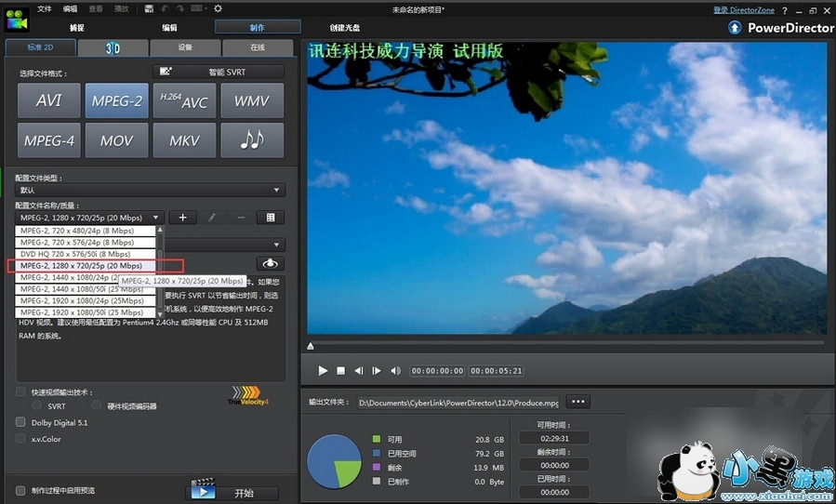Expand the 配置文件类型 dropdown showing 默认

pyautogui.click(x=149, y=190)
